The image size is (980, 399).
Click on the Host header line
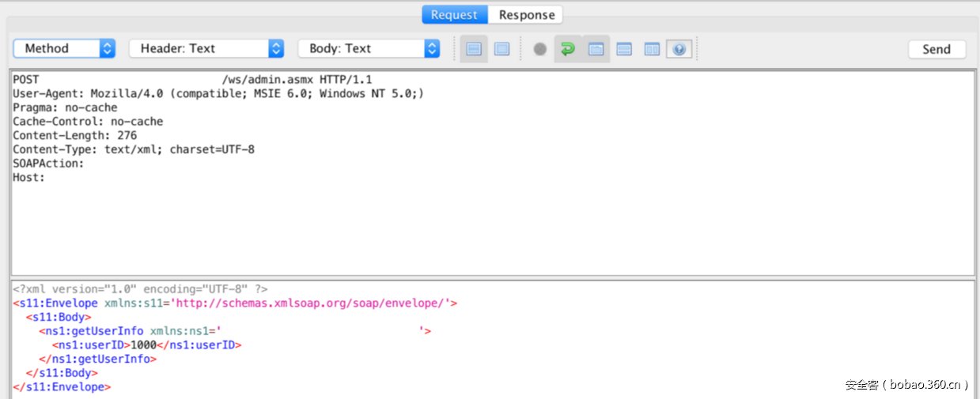tap(29, 178)
